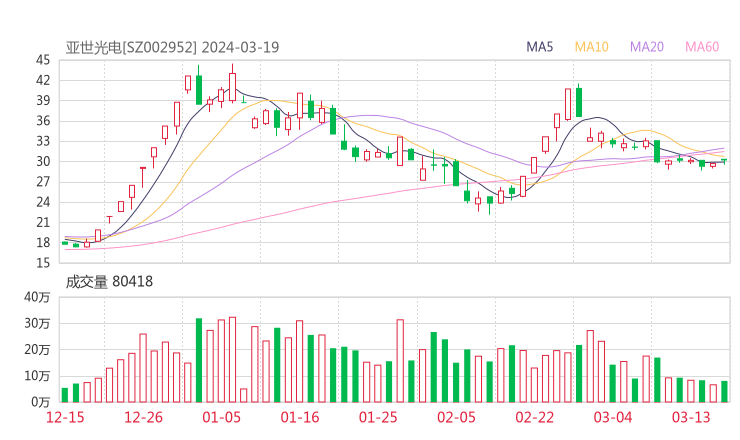Click the chart title 亚世光电[SZ002952] 2024-03-19
The width and height of the screenshot is (740, 440).
click(x=172, y=47)
